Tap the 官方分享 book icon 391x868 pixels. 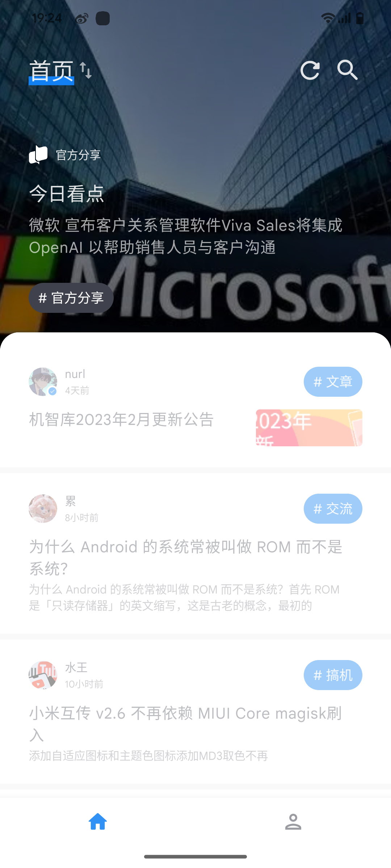point(38,154)
